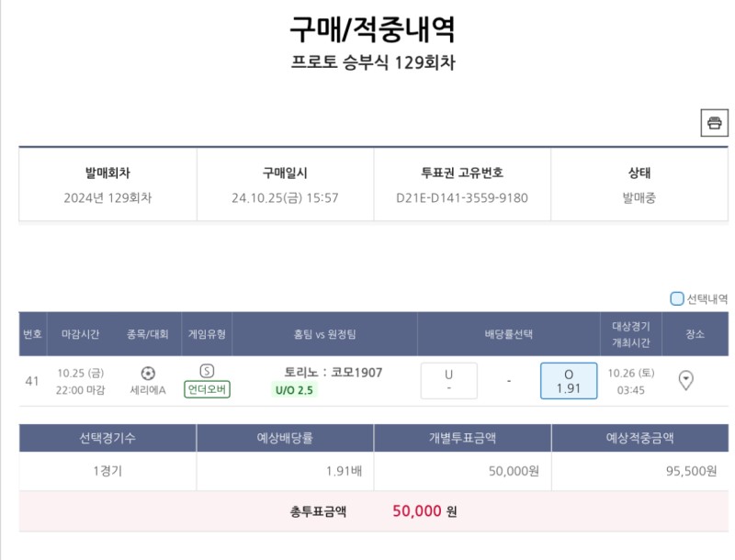Open the venue location pin icon
The height and width of the screenshot is (560, 735).
[685, 380]
